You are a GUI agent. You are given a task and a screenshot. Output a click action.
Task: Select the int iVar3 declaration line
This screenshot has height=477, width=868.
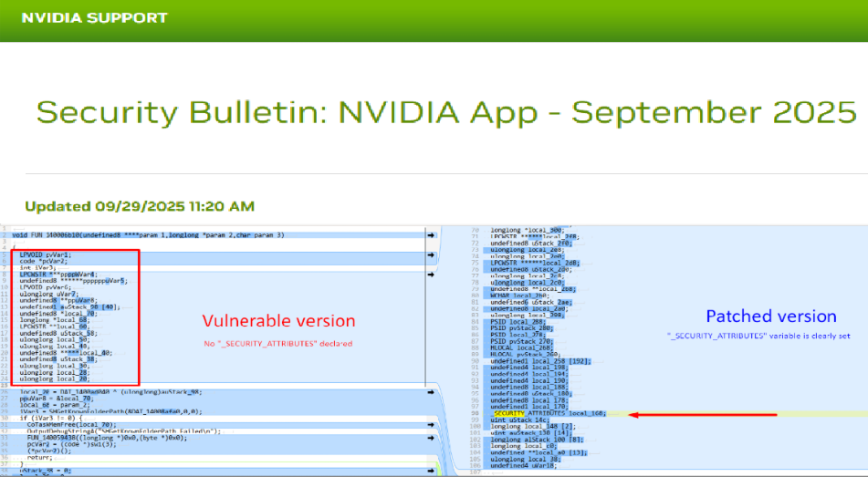[x=37, y=268]
